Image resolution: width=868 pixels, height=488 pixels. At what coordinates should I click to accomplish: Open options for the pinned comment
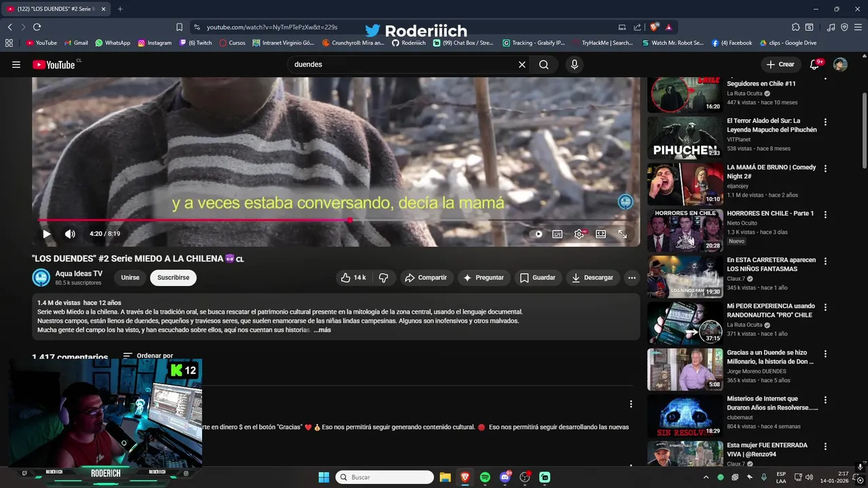tap(631, 404)
